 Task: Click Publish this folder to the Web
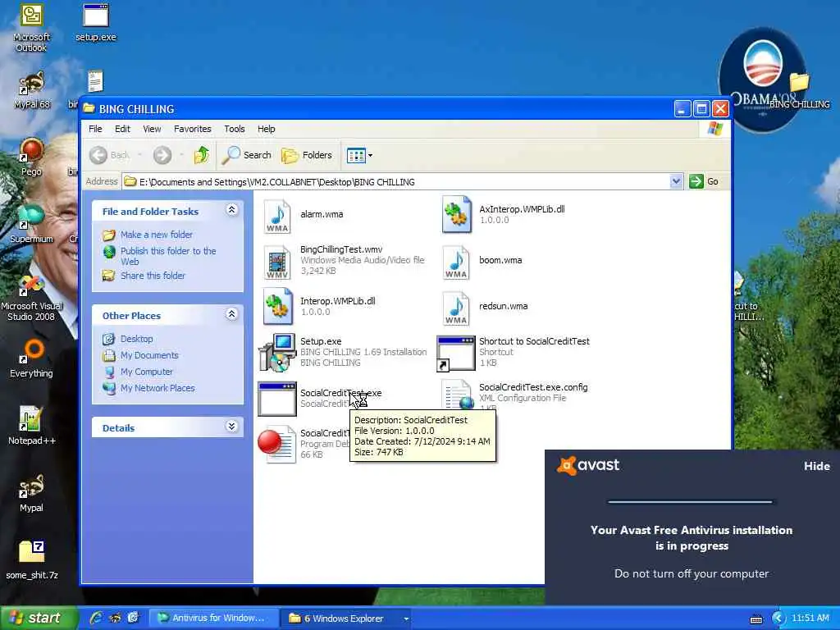pos(168,256)
